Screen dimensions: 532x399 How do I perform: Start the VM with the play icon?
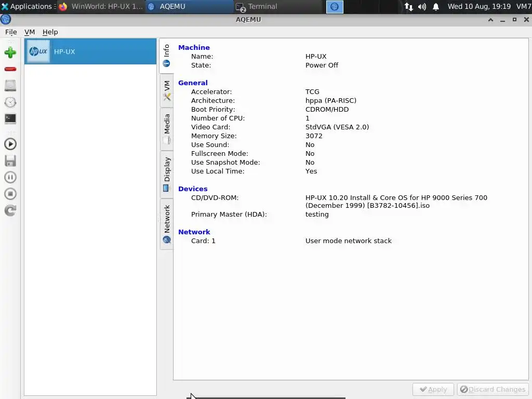click(x=10, y=144)
